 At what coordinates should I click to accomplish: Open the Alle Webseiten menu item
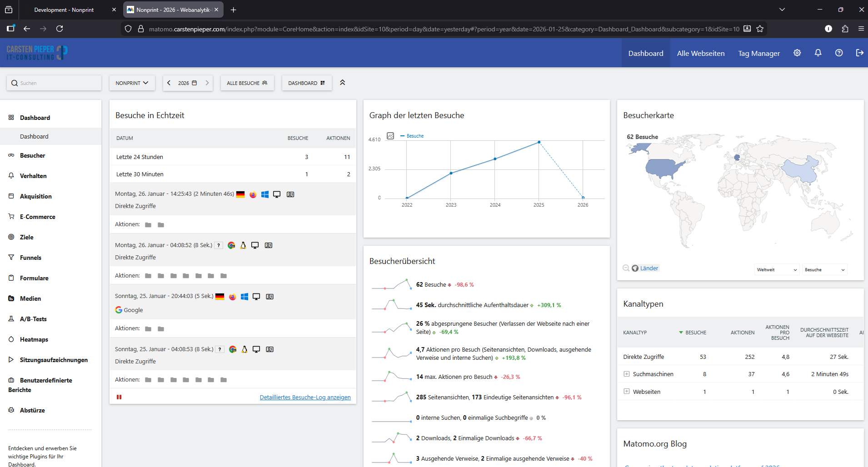700,53
